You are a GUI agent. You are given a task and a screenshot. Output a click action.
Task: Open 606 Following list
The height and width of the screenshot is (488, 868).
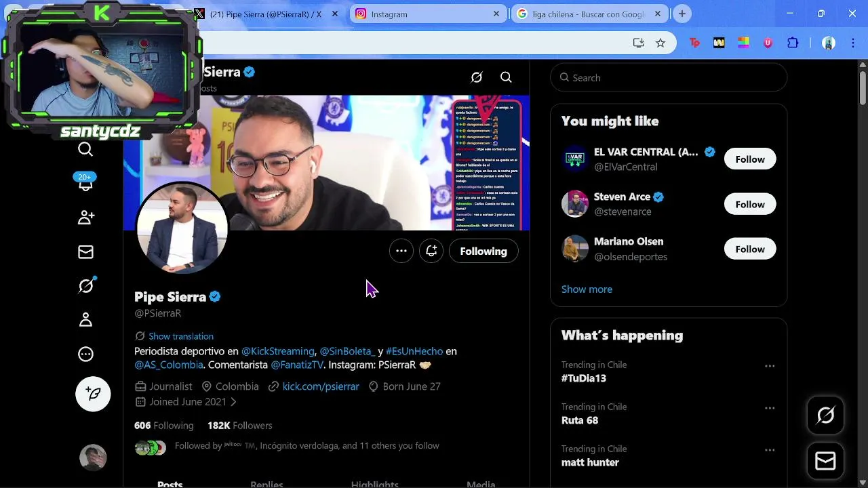164,426
